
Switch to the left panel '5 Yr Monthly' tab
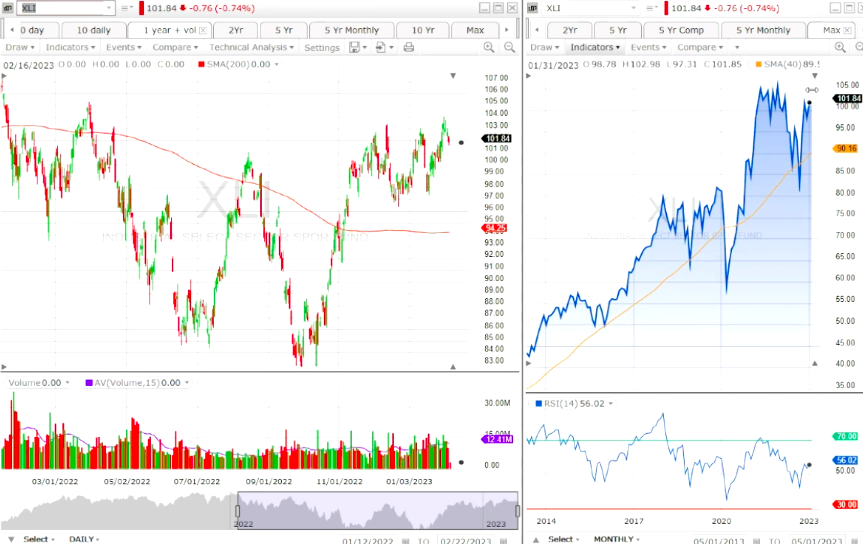[352, 30]
